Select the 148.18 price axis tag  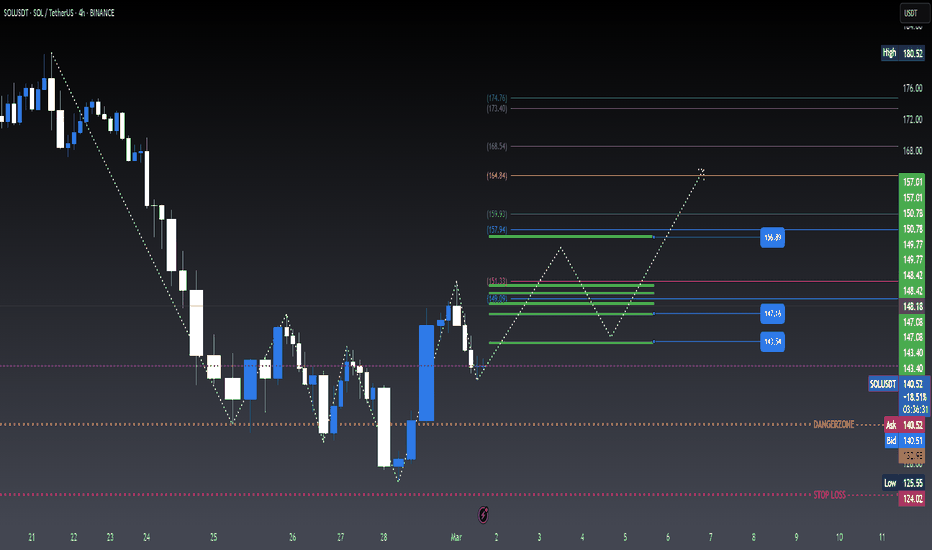[x=912, y=306]
